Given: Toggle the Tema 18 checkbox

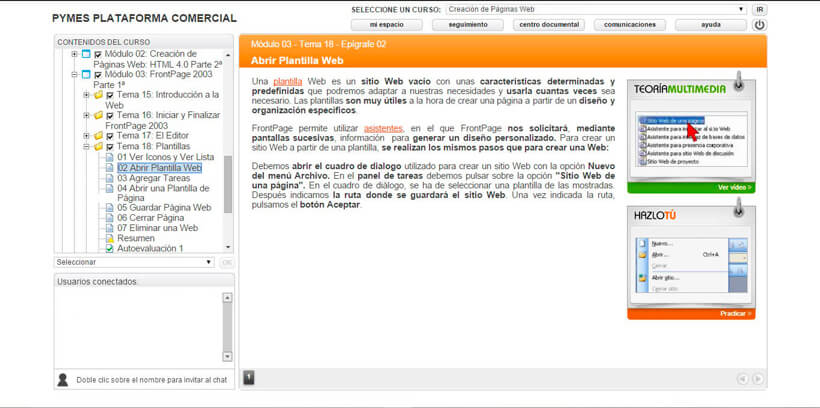Looking at the screenshot, I should click(109, 146).
